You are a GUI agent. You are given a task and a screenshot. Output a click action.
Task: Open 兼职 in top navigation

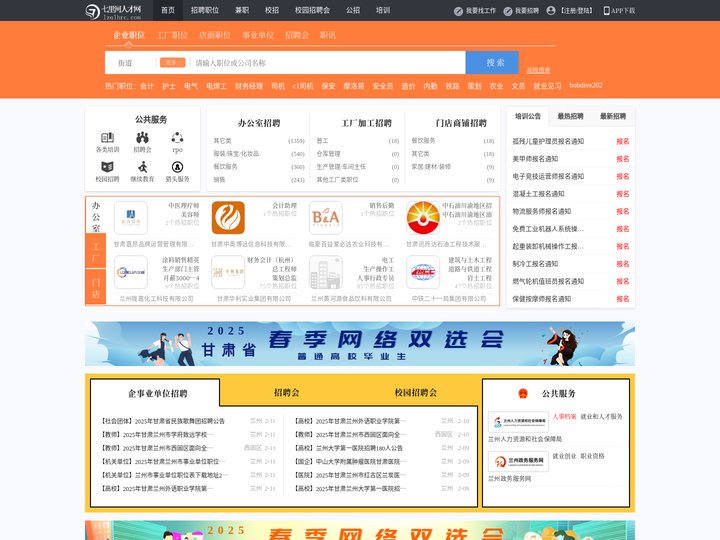coord(242,10)
